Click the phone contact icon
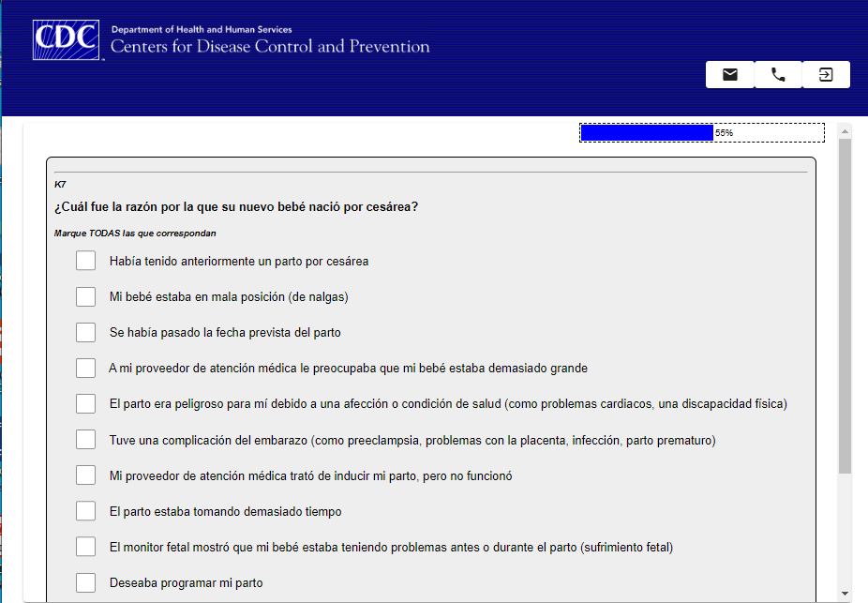 click(778, 75)
